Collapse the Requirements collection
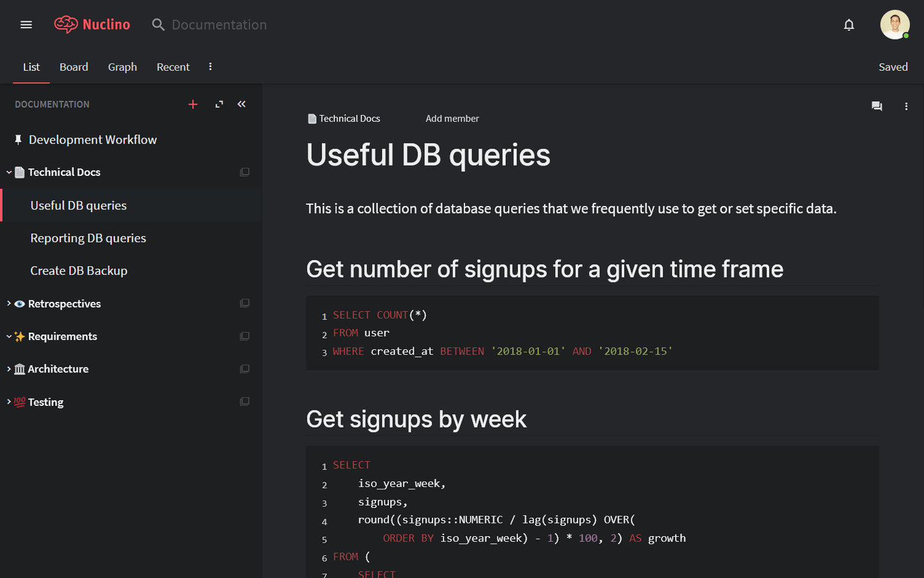924x578 pixels. coord(9,336)
